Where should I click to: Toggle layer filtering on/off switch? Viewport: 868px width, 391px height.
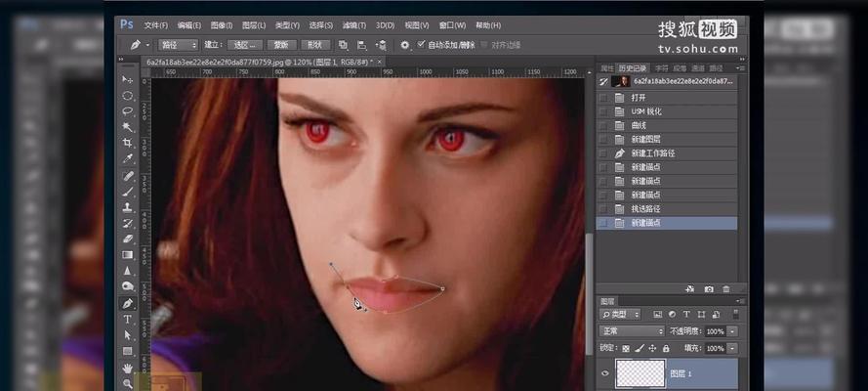[735, 314]
